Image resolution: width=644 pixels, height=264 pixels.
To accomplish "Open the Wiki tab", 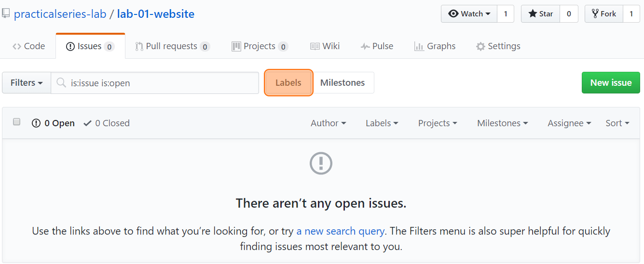I will (x=325, y=46).
